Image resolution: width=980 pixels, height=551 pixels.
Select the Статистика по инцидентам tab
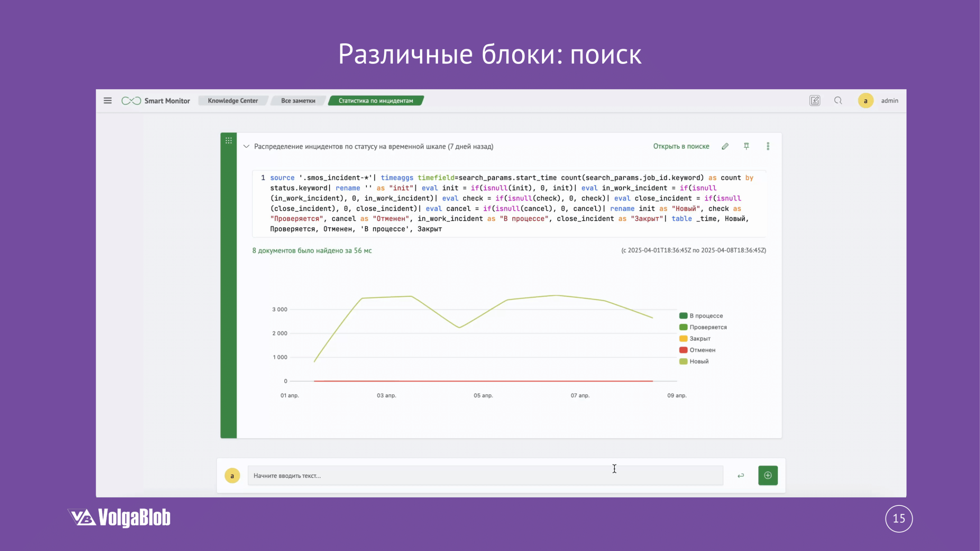click(376, 101)
